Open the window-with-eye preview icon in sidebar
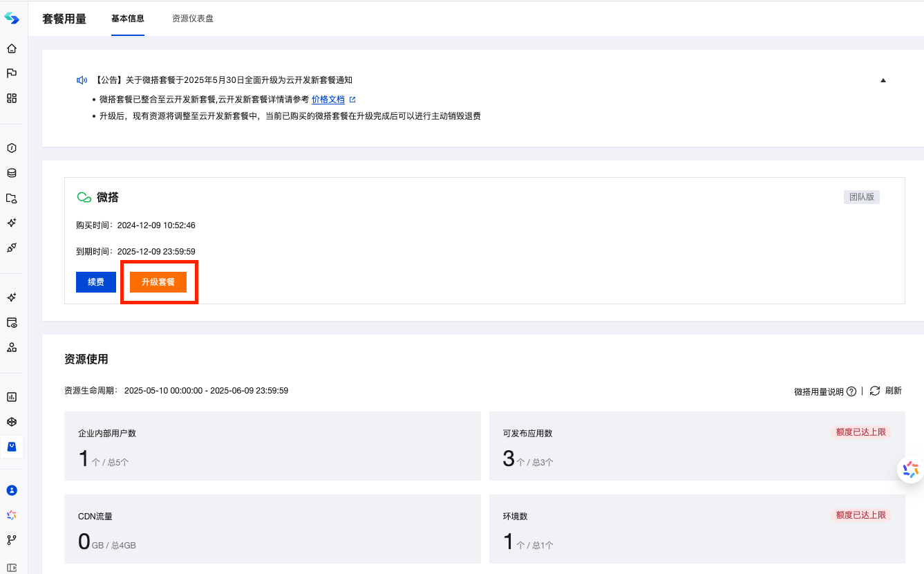The width and height of the screenshot is (924, 574). tap(12, 322)
